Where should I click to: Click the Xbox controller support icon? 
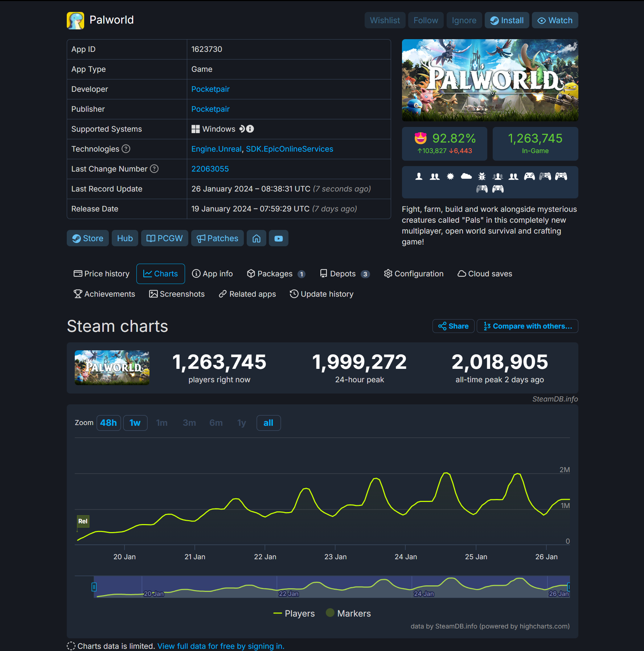529,177
